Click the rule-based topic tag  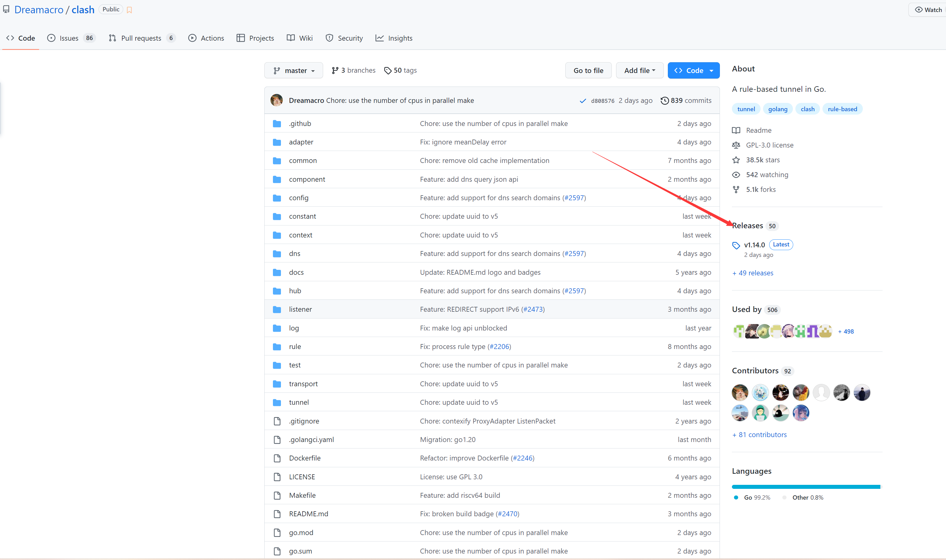tap(842, 109)
